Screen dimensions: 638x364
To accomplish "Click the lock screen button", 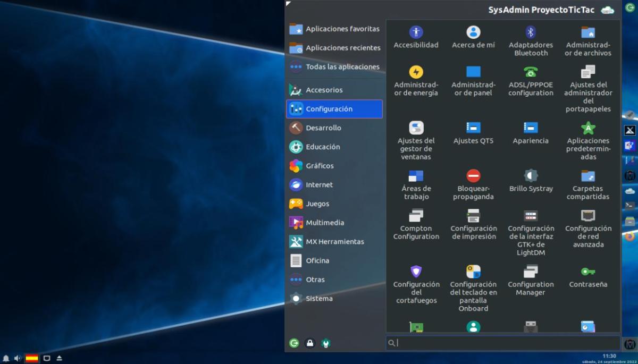I will 310,343.
